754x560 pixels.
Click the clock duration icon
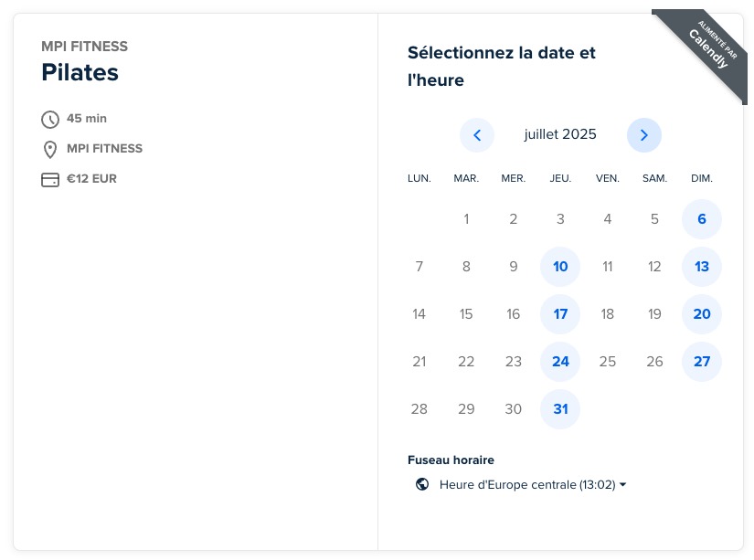pos(50,119)
